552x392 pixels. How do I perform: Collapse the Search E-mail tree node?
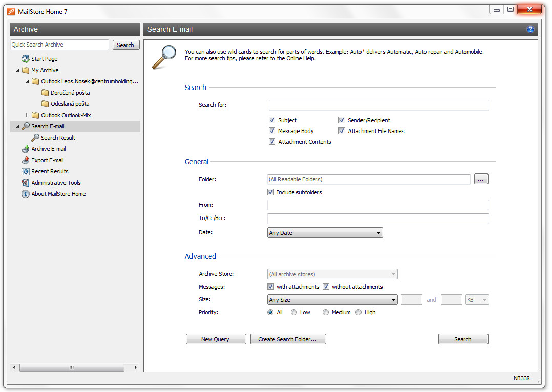click(x=17, y=127)
